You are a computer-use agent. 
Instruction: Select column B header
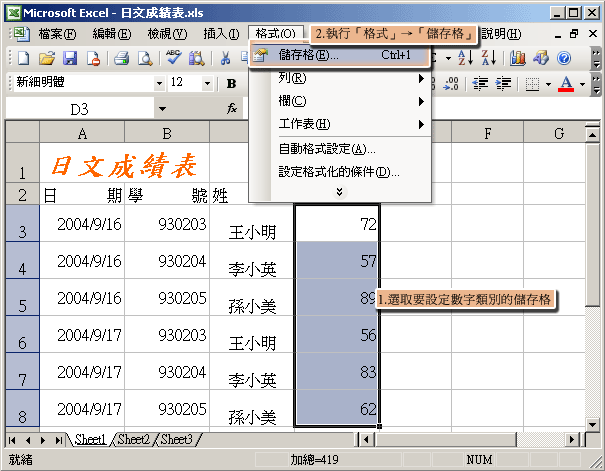point(167,134)
